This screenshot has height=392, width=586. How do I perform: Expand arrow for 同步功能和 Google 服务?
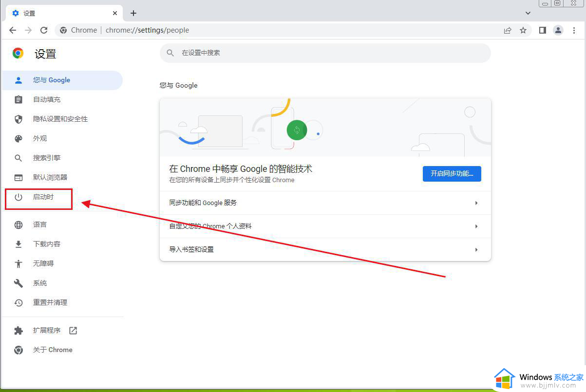pyautogui.click(x=476, y=203)
